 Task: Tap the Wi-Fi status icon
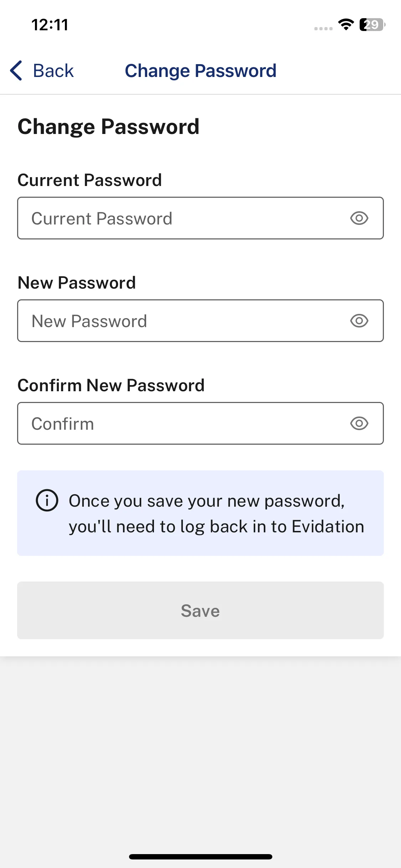[346, 25]
